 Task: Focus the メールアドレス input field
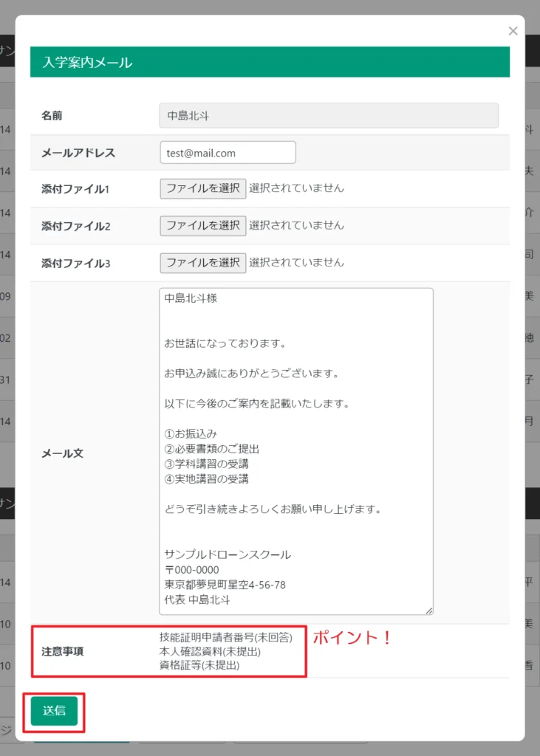point(228,153)
